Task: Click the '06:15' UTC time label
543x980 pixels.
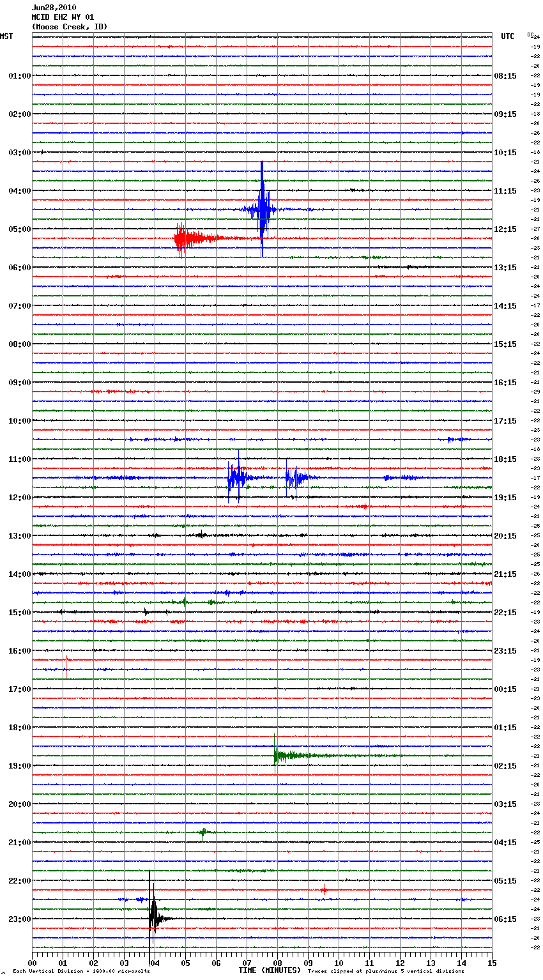Action: (505, 919)
